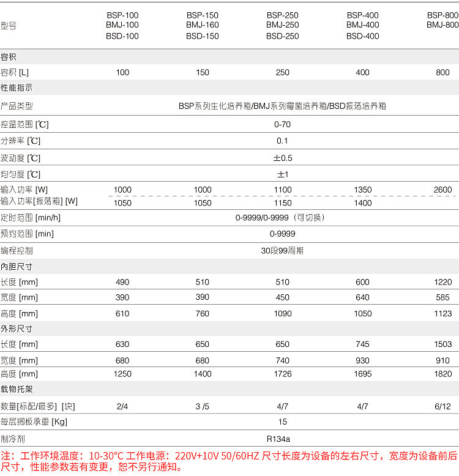Select the 分辨率 [℃] row label
Screen dimensions: 459x476
20,141
